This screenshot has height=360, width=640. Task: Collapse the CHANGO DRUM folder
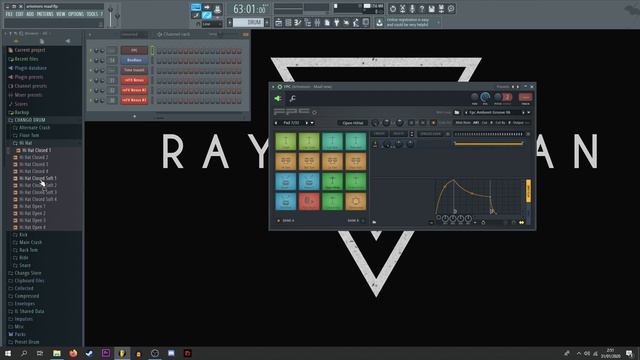click(x=30, y=120)
